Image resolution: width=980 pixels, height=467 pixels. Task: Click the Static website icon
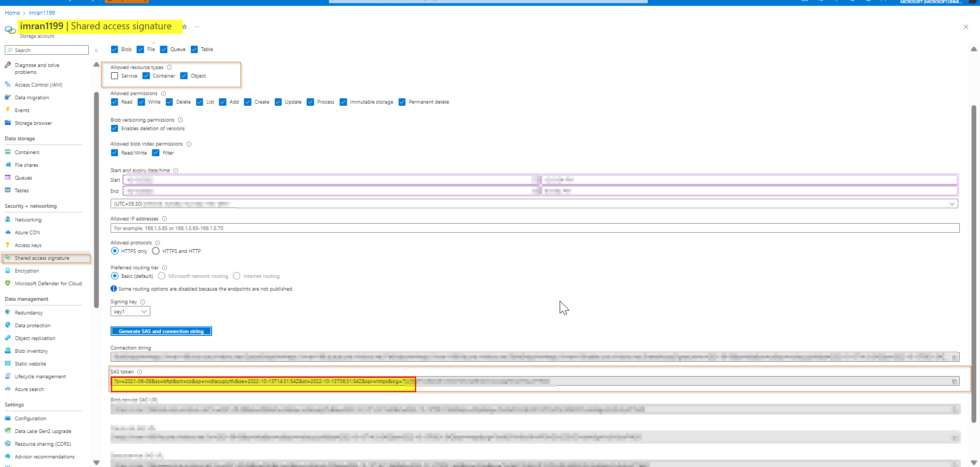point(7,363)
